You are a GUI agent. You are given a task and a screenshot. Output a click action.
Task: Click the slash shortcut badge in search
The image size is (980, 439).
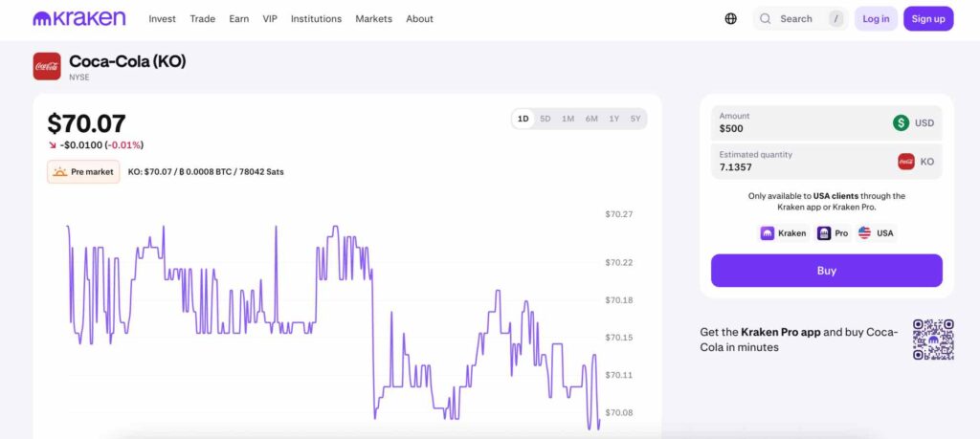[835, 19]
